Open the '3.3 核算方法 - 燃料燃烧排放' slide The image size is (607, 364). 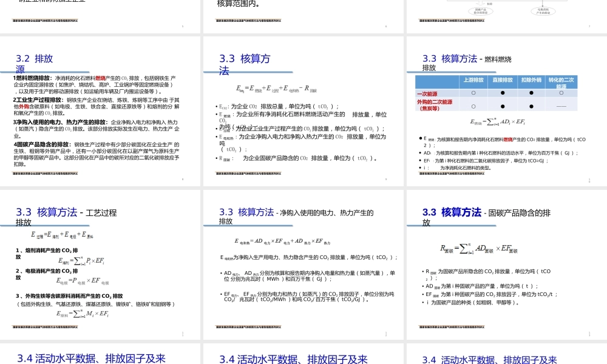point(507,112)
